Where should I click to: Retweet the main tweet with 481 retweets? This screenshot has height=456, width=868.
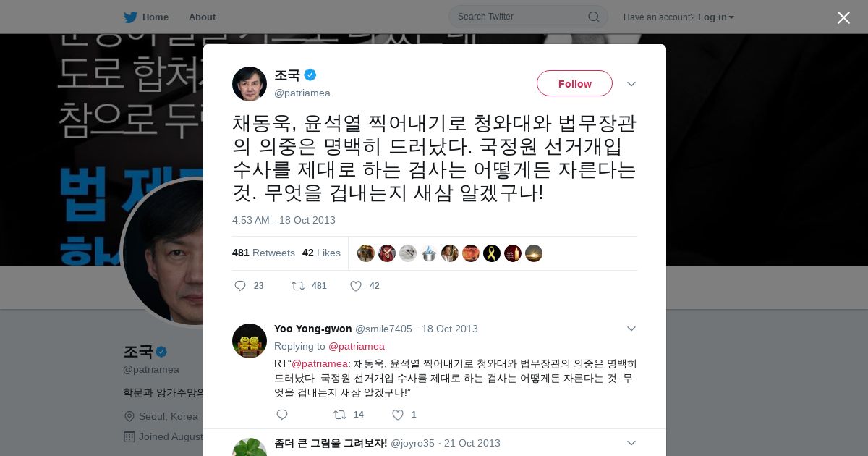click(297, 286)
